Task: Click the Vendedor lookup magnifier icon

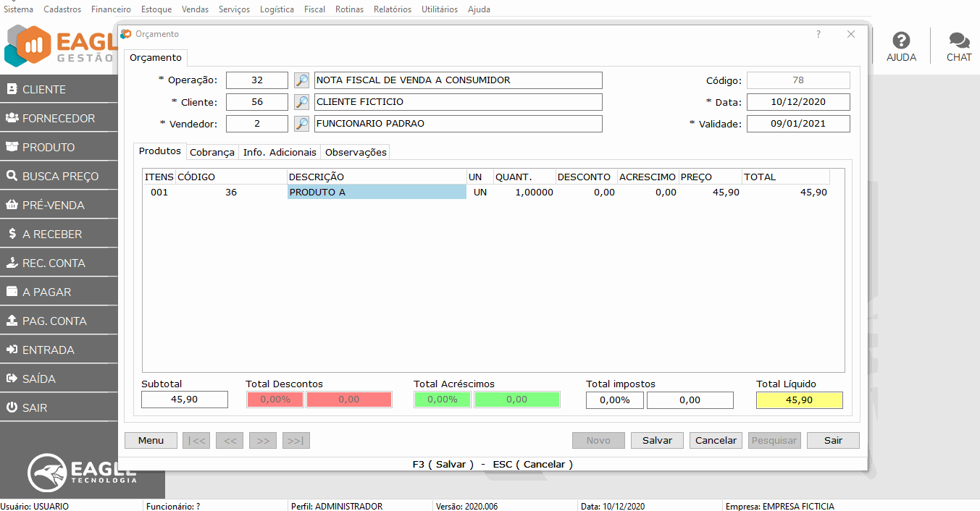Action: [301, 124]
